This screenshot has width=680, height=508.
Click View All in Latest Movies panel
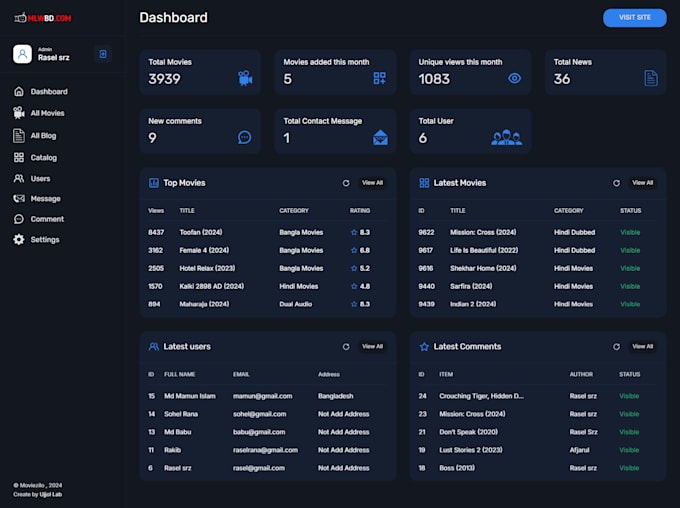642,183
